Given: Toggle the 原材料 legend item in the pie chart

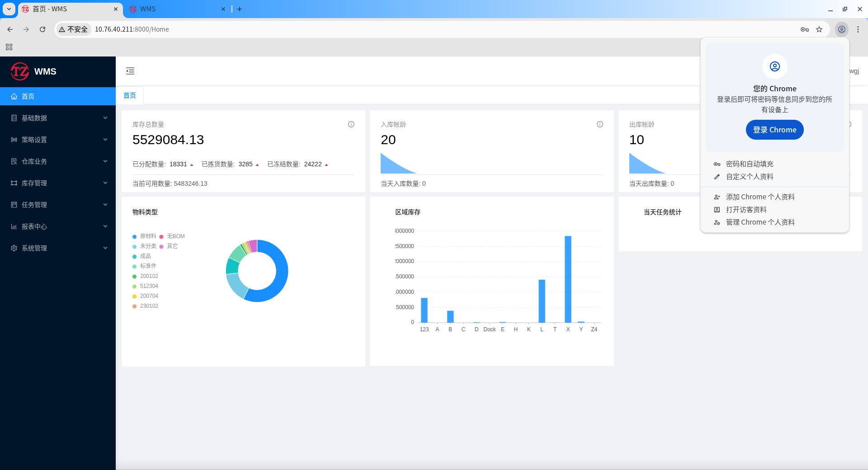Looking at the screenshot, I should [144, 236].
